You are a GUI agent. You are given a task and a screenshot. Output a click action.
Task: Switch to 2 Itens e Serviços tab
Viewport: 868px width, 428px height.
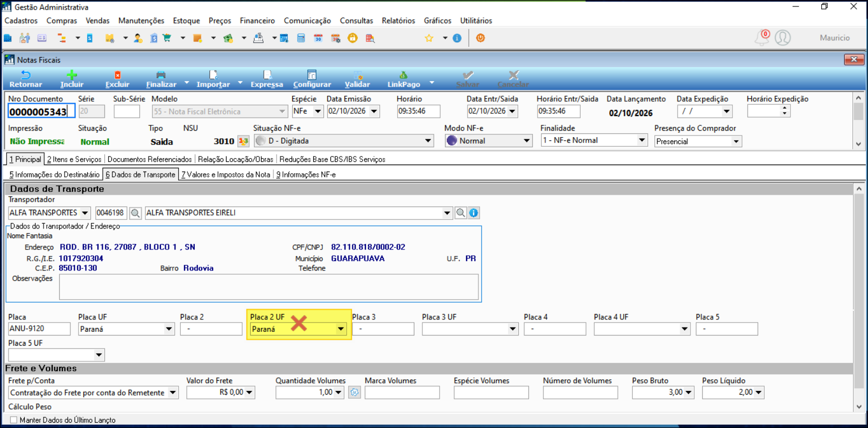tap(74, 159)
